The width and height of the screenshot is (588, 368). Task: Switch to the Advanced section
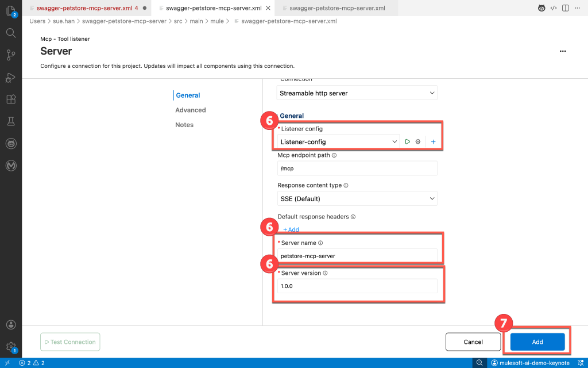191,110
